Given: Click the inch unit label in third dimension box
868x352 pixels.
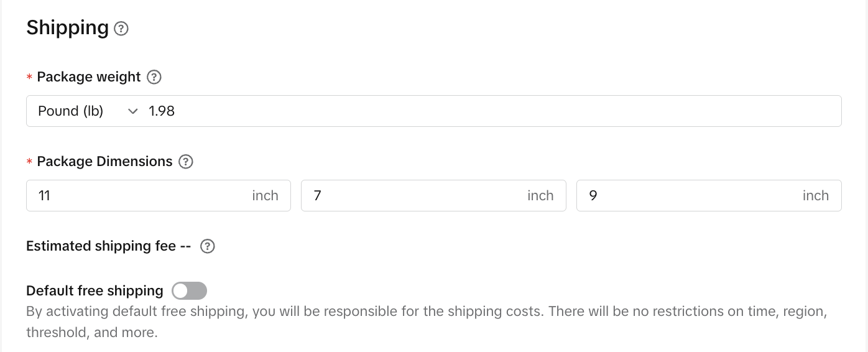Looking at the screenshot, I should coord(815,196).
